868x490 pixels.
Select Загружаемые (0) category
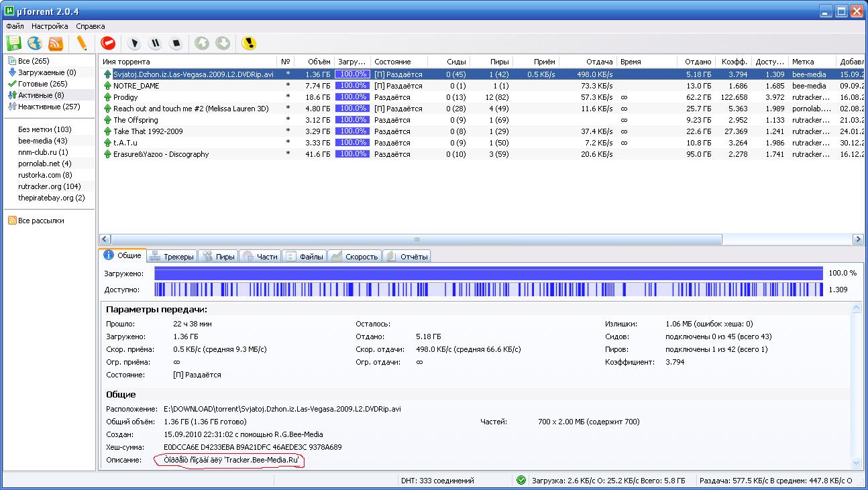point(42,72)
